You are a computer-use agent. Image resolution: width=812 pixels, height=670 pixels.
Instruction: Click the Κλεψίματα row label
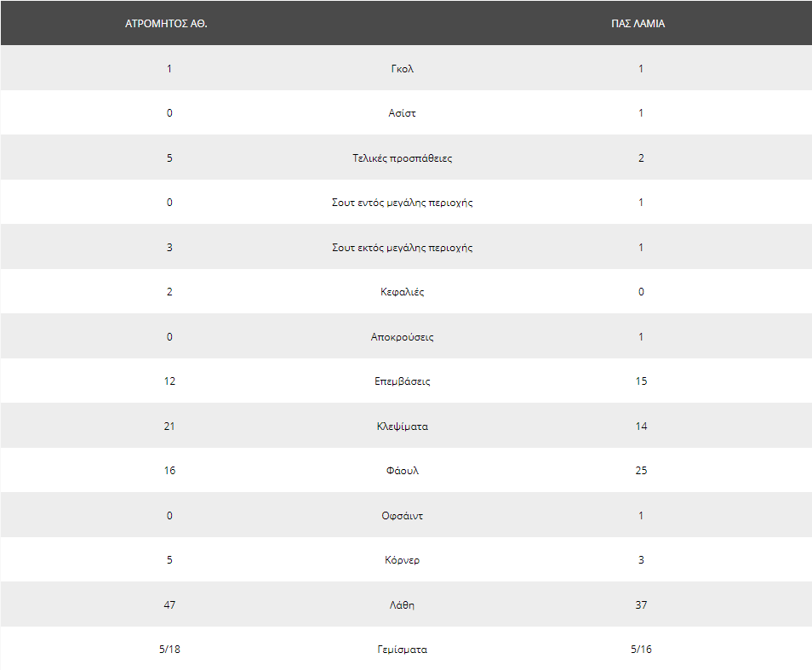click(x=403, y=427)
